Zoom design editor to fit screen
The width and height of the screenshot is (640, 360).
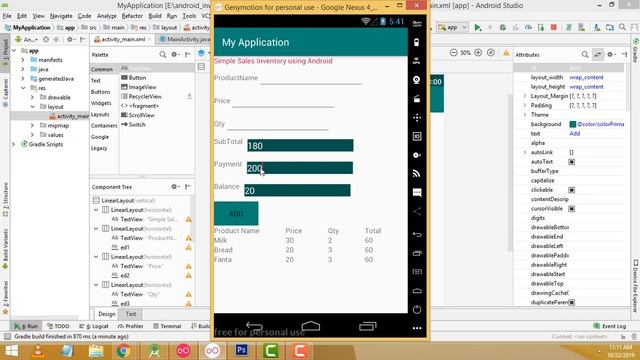coord(491,53)
